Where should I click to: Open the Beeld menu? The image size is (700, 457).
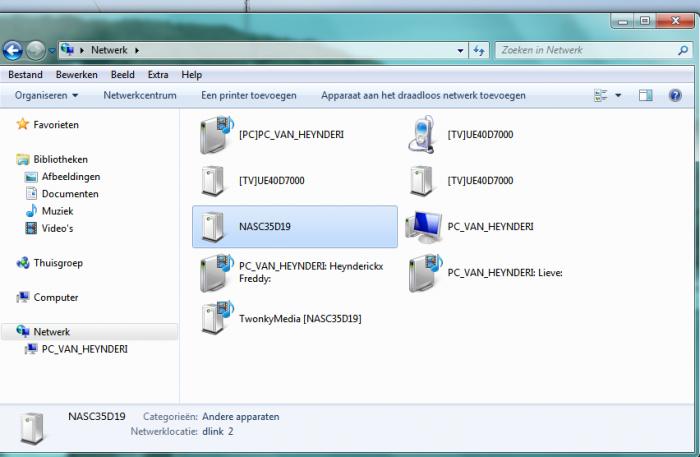click(x=123, y=75)
